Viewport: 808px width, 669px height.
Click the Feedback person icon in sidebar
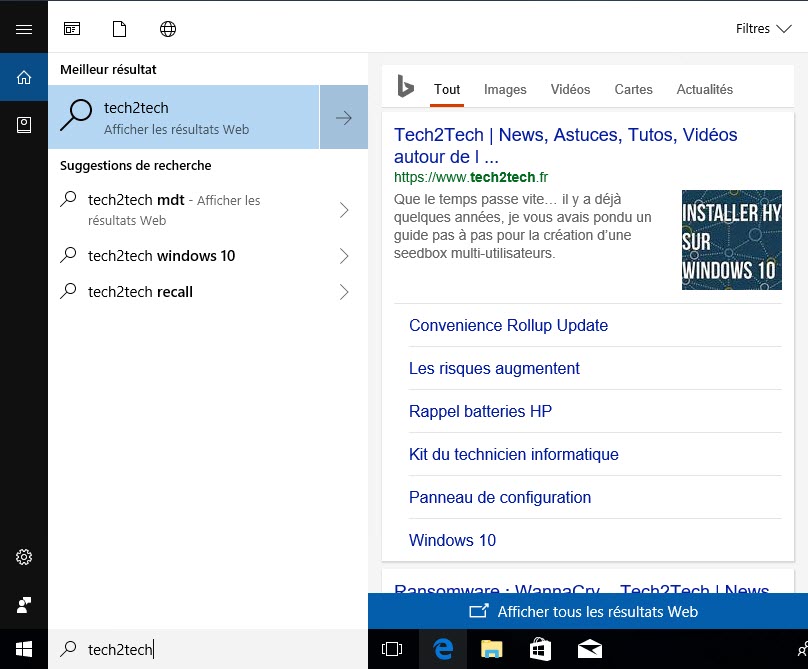click(24, 605)
